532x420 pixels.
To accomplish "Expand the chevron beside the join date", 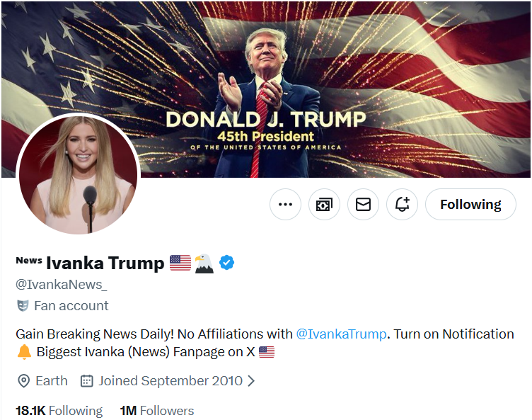I will [251, 381].
